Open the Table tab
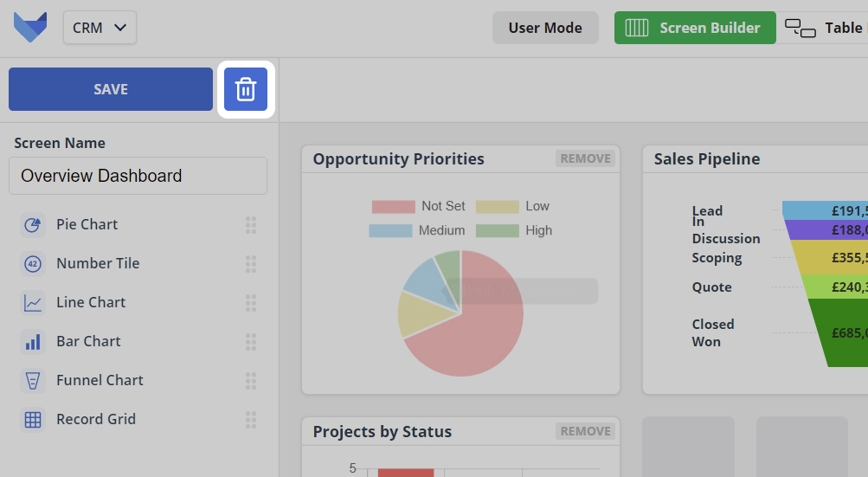868x477 pixels. coord(825,28)
